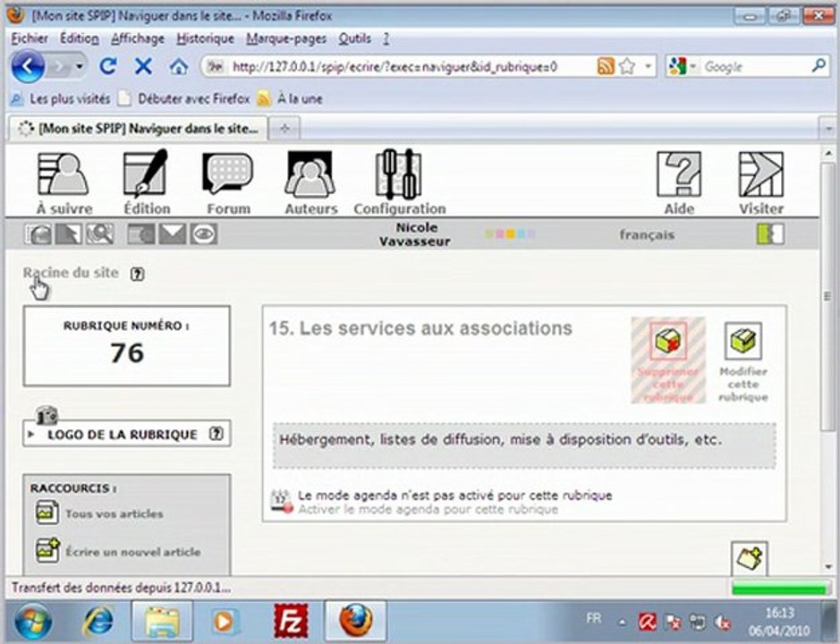The width and height of the screenshot is (840, 644).
Task: Select the green color swatch in the grey bar
Action: (x=489, y=234)
